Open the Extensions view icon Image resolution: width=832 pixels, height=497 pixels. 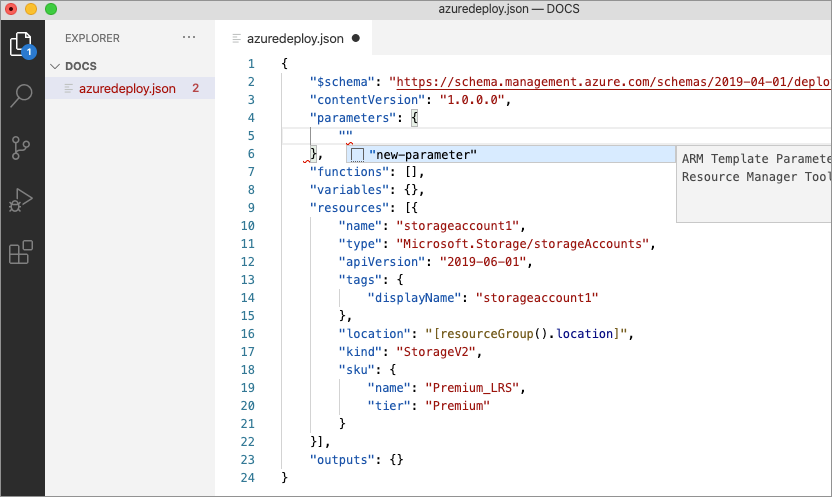coord(21,252)
